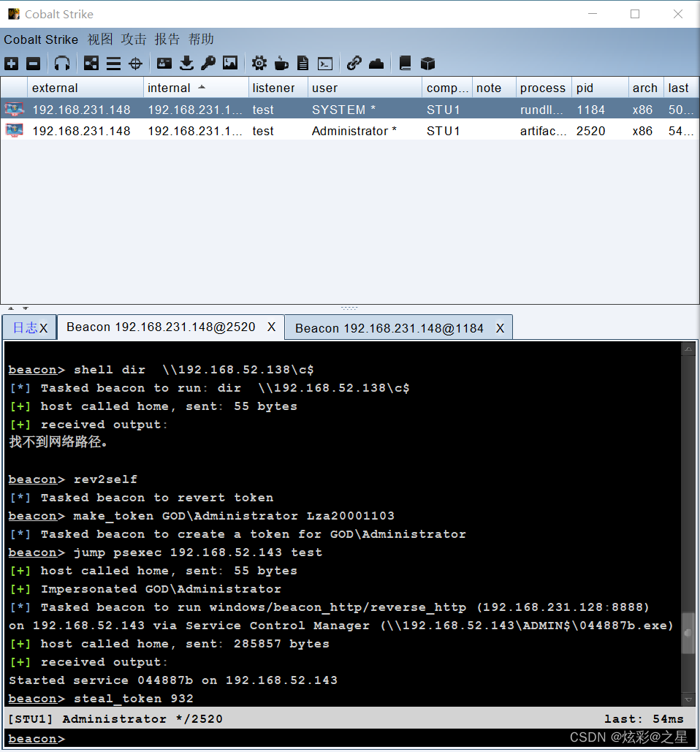
Task: Open Scripted Web Delivery terminal icon
Action: point(325,64)
